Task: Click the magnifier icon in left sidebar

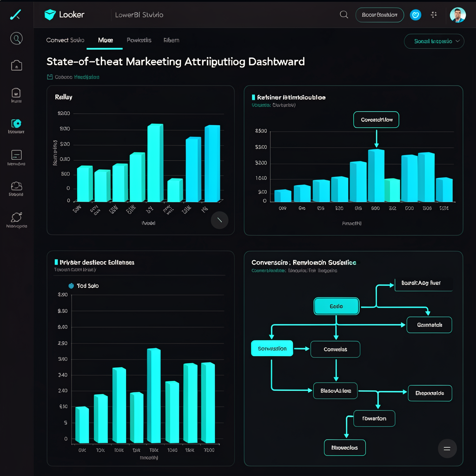Action: [16, 39]
